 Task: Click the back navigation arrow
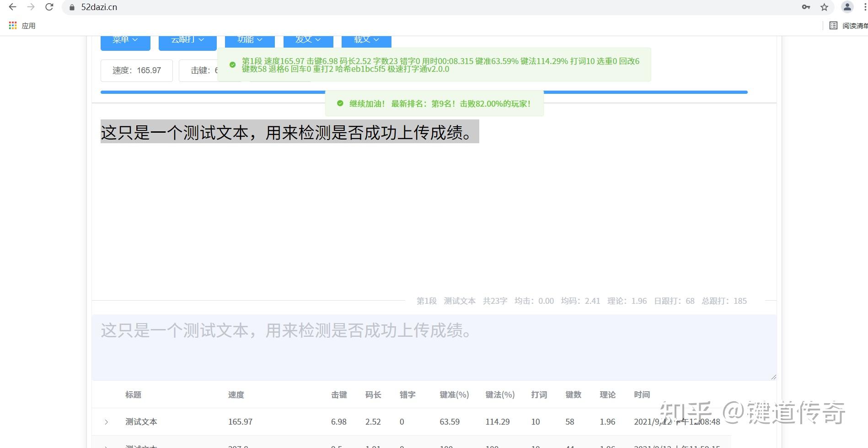12,7
